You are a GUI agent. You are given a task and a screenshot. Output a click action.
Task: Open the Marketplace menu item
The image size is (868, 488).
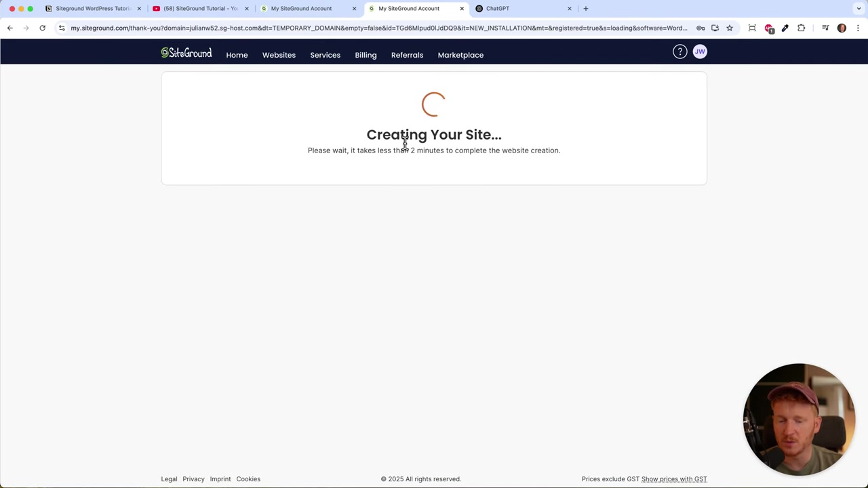(460, 55)
